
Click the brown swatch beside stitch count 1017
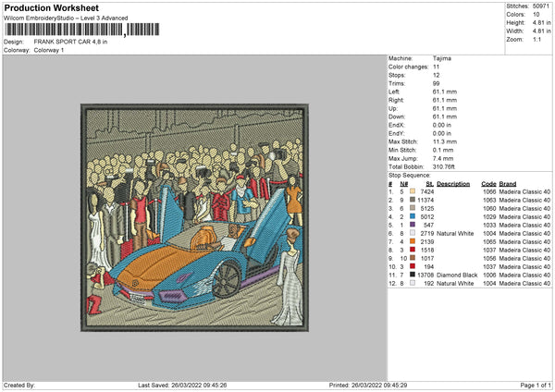pos(413,258)
